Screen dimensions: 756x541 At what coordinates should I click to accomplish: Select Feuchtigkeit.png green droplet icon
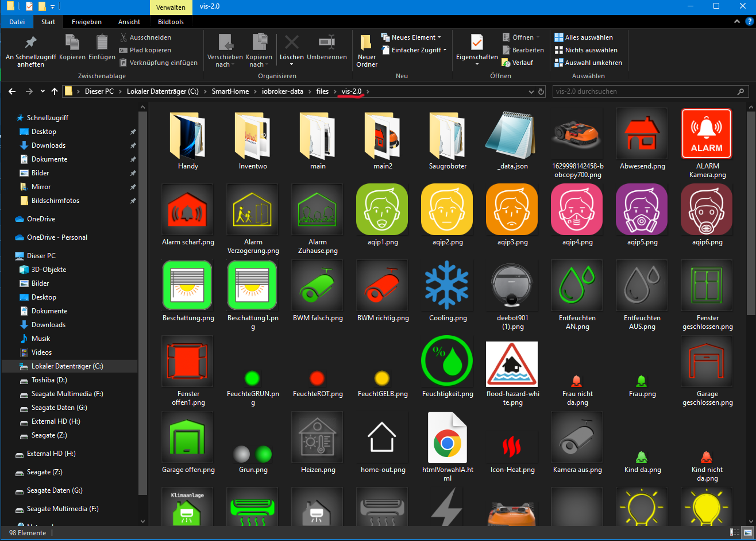448,361
